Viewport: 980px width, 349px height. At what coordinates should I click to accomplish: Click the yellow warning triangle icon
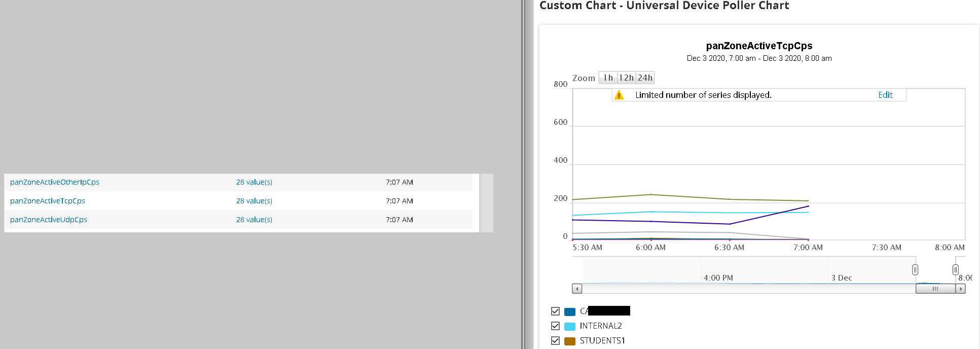619,95
